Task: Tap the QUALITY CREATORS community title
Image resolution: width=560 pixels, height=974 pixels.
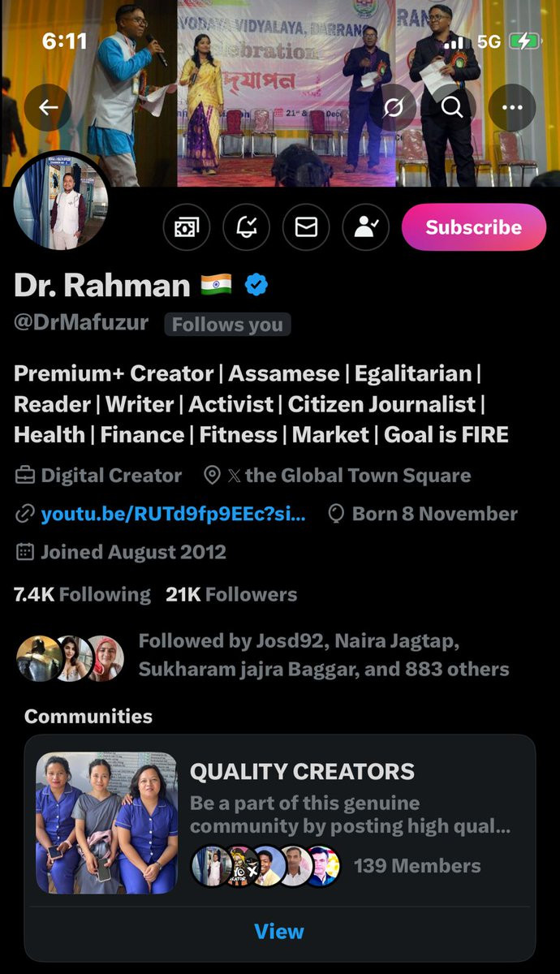Action: [x=302, y=771]
